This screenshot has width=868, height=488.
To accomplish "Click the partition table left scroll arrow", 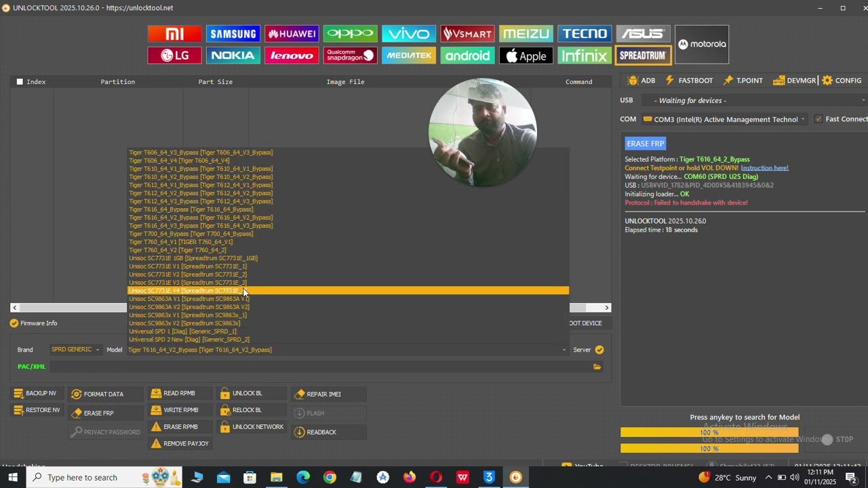I will coord(14,308).
